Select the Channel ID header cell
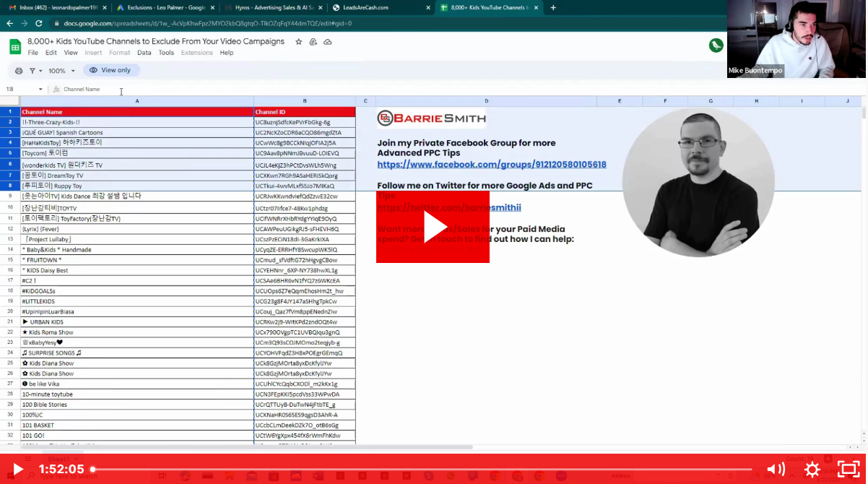 tap(304, 112)
